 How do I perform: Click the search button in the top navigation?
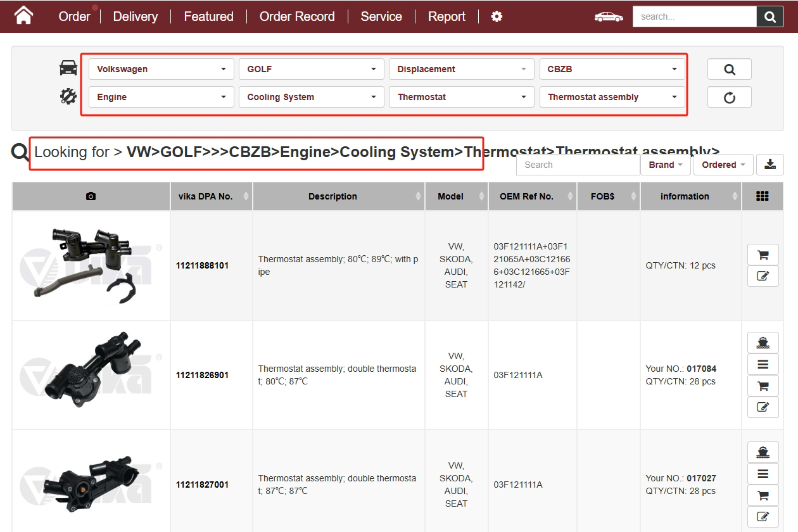click(x=769, y=16)
